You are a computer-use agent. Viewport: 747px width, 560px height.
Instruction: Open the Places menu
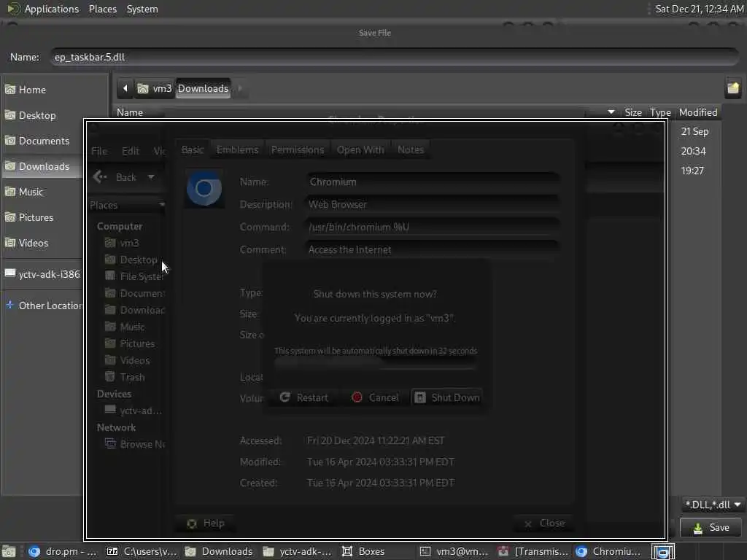pyautogui.click(x=102, y=9)
